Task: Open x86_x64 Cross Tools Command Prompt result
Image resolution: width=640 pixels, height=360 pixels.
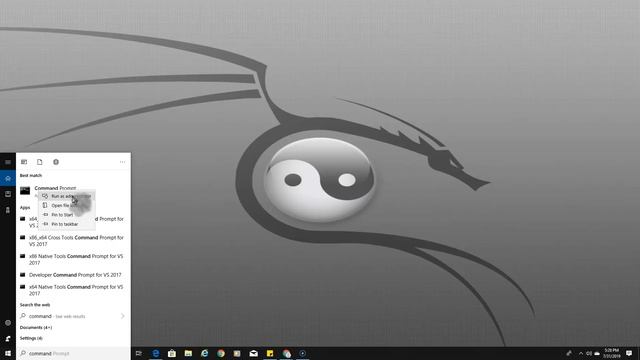Action: click(x=73, y=241)
